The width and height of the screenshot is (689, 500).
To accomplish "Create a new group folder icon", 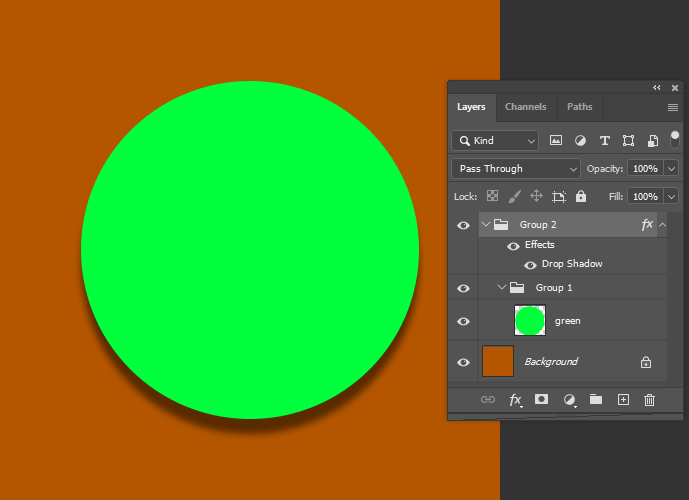I will [x=596, y=399].
